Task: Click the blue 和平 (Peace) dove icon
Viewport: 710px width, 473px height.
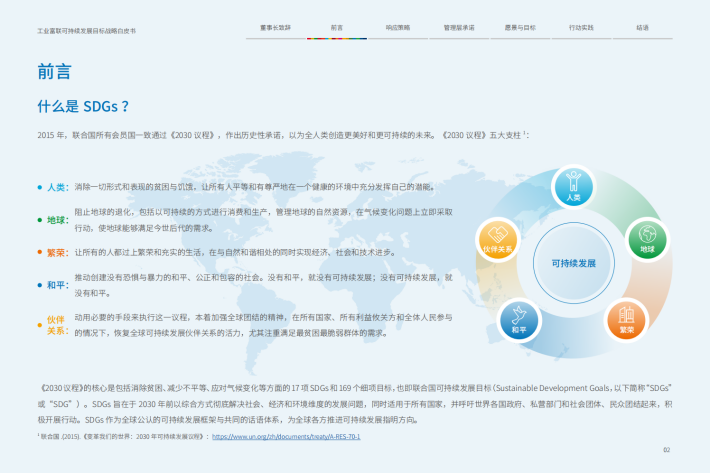Action: [519, 317]
